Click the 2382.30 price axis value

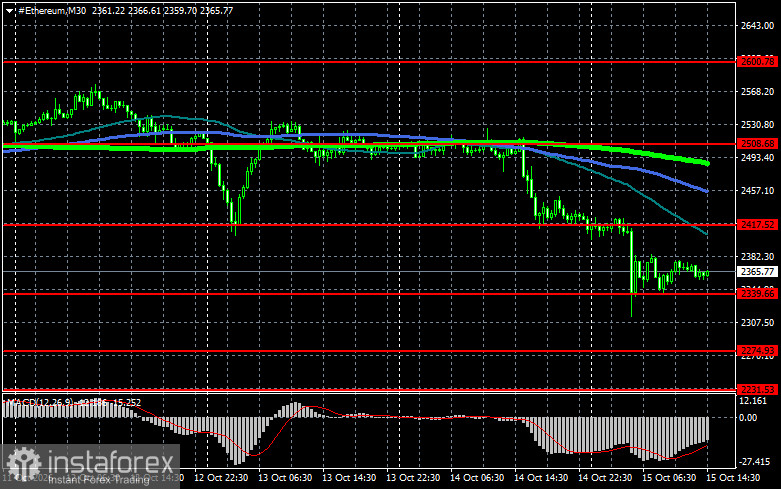[757, 256]
